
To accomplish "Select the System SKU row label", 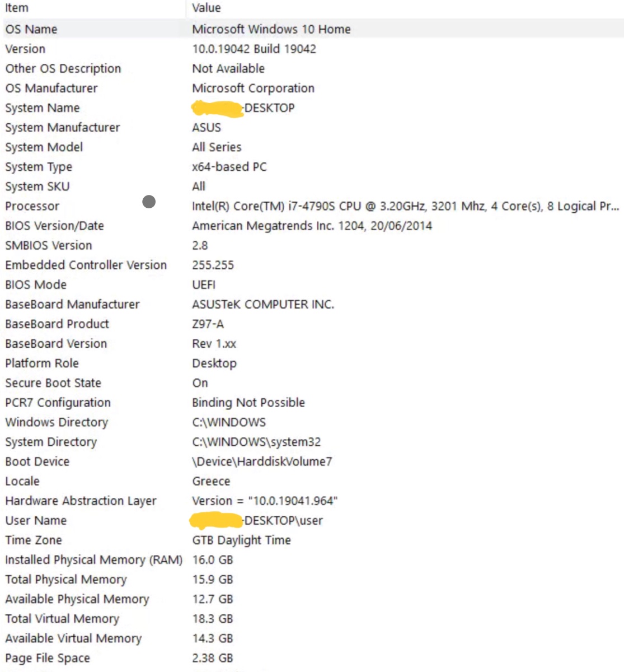I will coord(37,186).
